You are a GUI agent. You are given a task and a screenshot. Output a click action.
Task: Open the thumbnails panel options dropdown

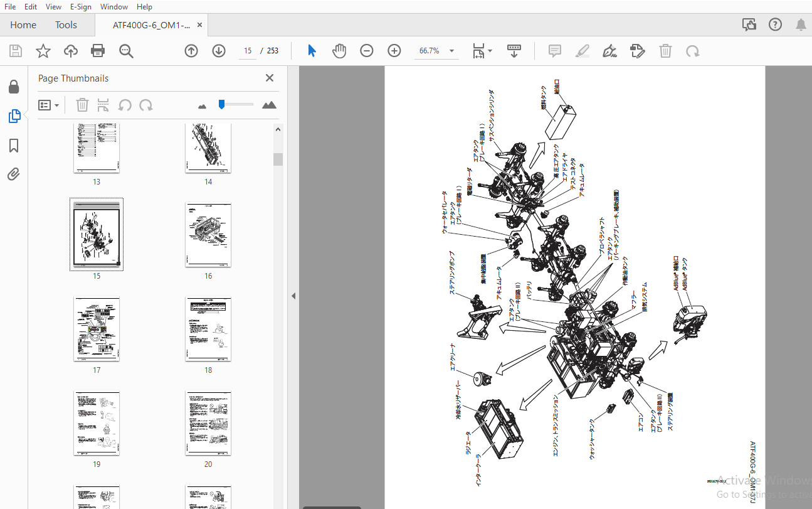pyautogui.click(x=48, y=105)
